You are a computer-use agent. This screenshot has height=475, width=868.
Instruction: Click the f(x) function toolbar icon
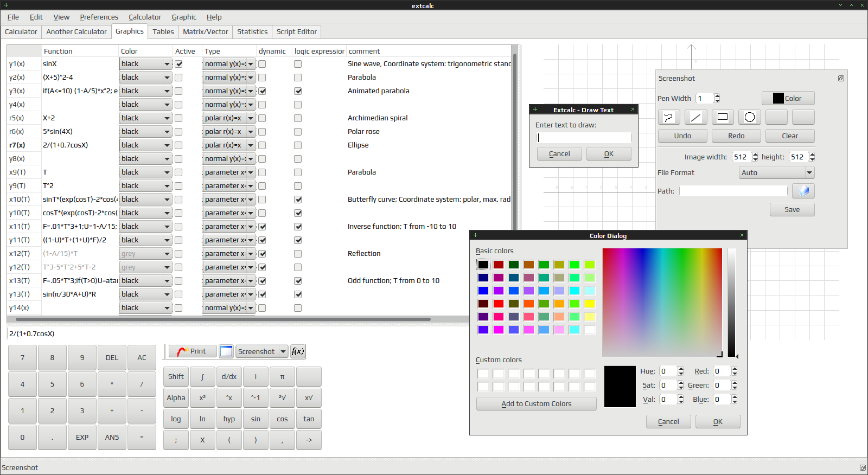point(298,351)
